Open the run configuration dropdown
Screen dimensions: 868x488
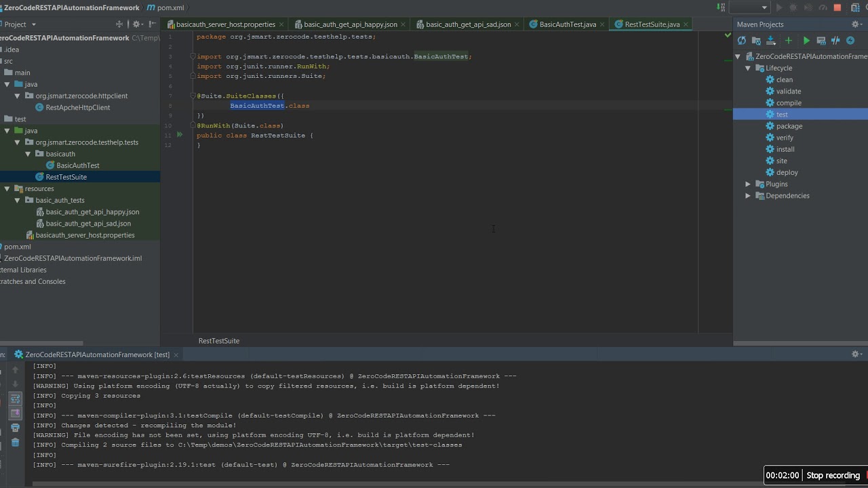pos(749,7)
